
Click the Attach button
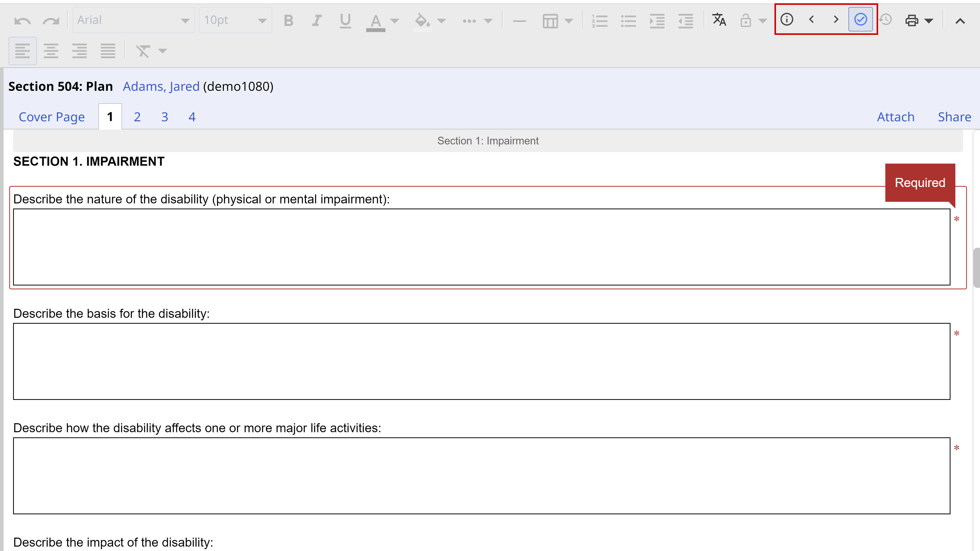(895, 116)
